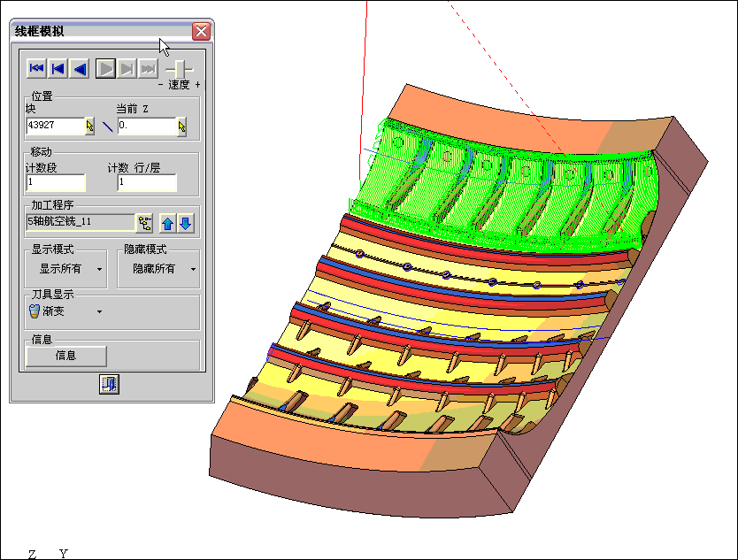This screenshot has width=738, height=560.
Task: Click the diagonal line icon between position fields
Action: [107, 127]
